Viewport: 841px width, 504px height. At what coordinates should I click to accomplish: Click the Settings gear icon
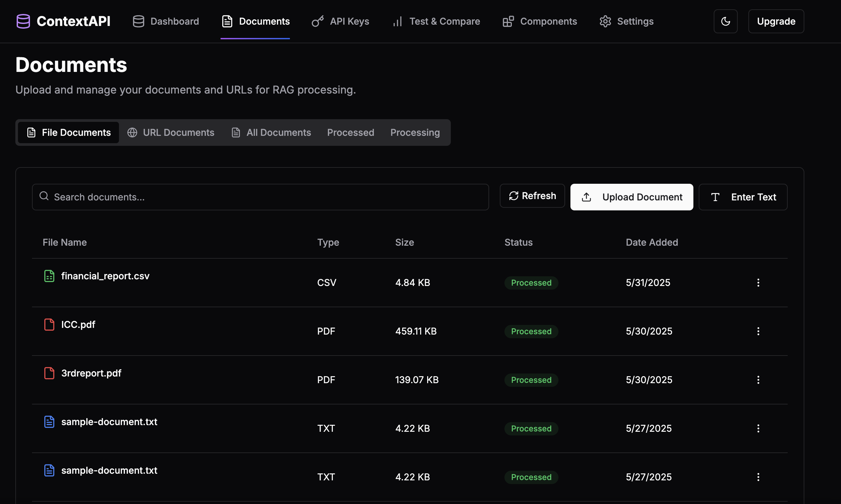pos(605,21)
